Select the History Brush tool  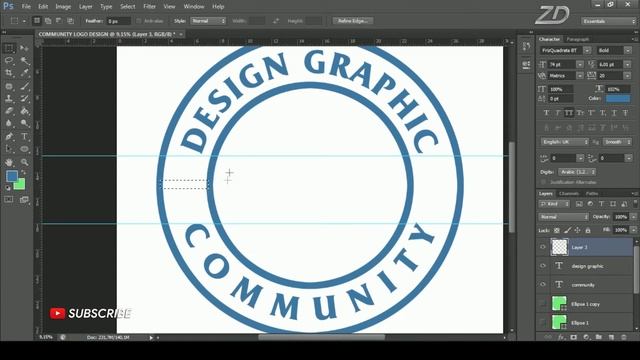pyautogui.click(x=24, y=98)
